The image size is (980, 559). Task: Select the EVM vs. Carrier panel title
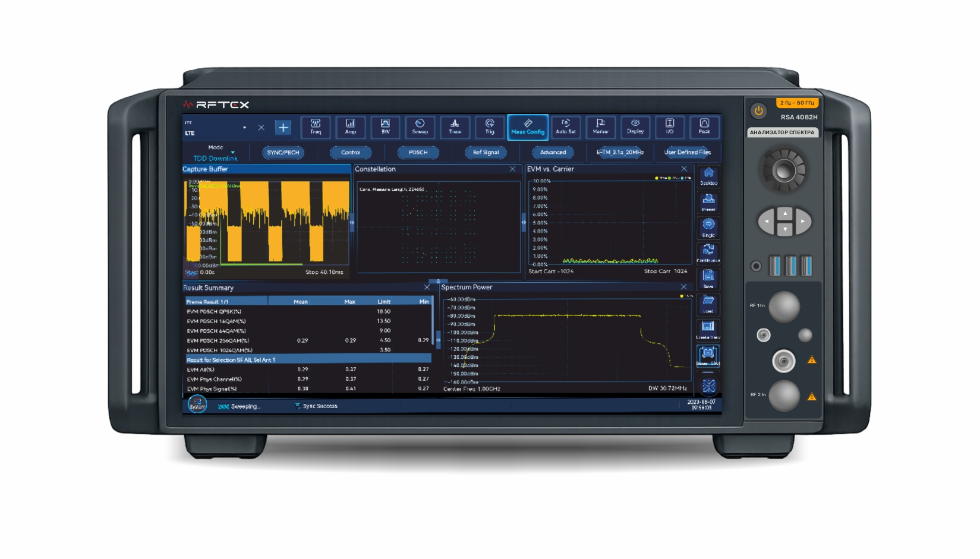tap(550, 169)
